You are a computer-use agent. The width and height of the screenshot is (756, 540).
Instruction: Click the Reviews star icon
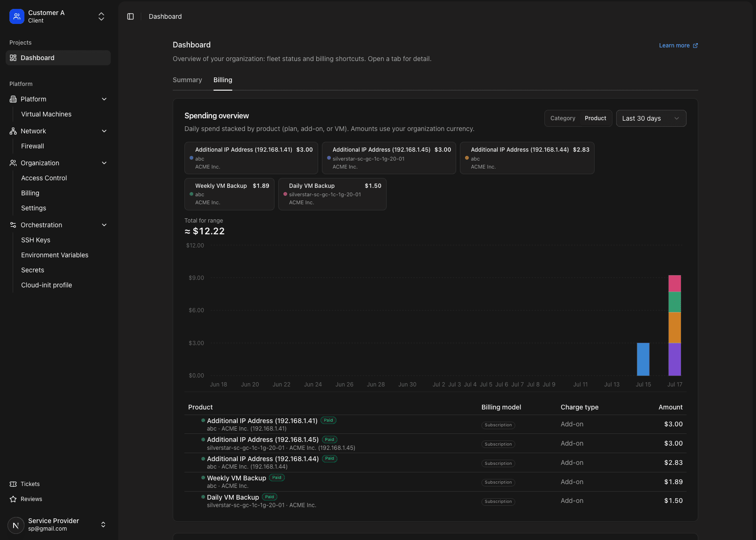(13, 499)
